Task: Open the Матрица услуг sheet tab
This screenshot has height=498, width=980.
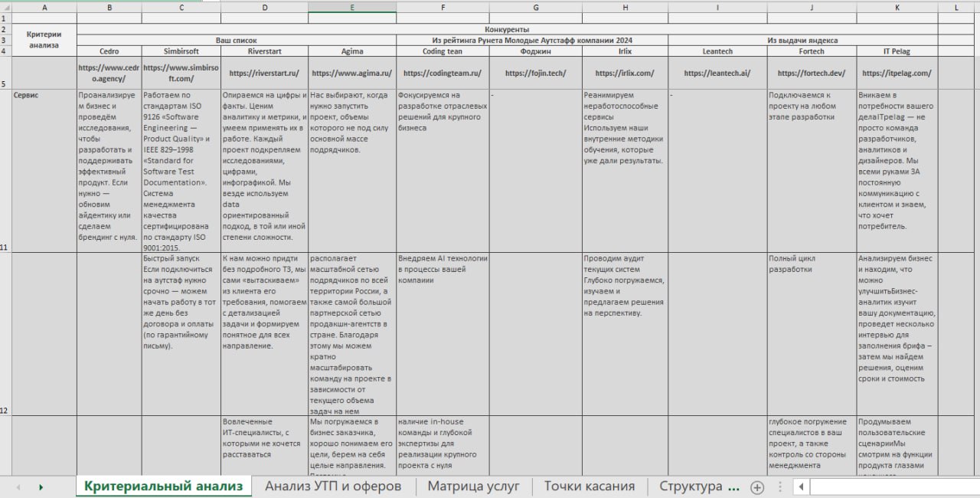Action: coord(473,486)
